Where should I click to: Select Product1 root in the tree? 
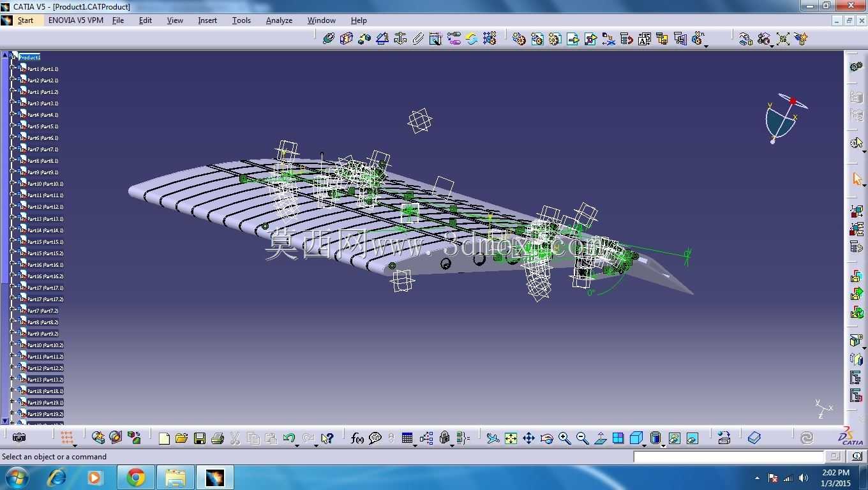click(x=29, y=57)
